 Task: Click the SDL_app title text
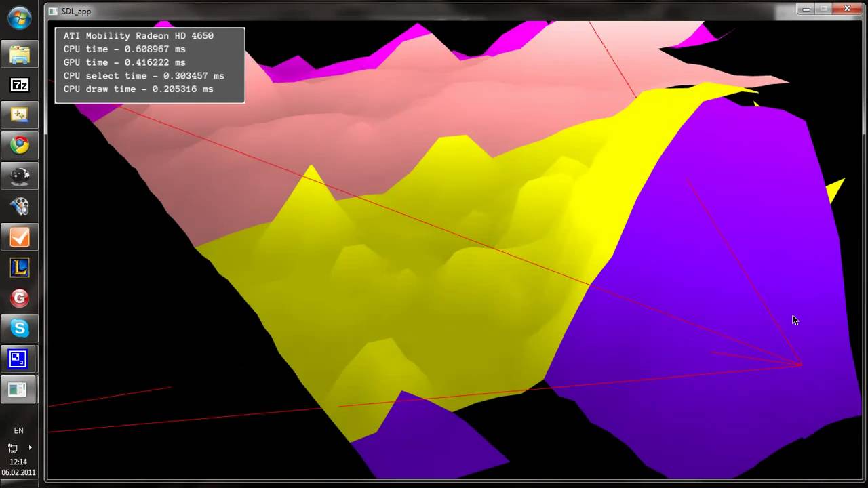pyautogui.click(x=76, y=12)
